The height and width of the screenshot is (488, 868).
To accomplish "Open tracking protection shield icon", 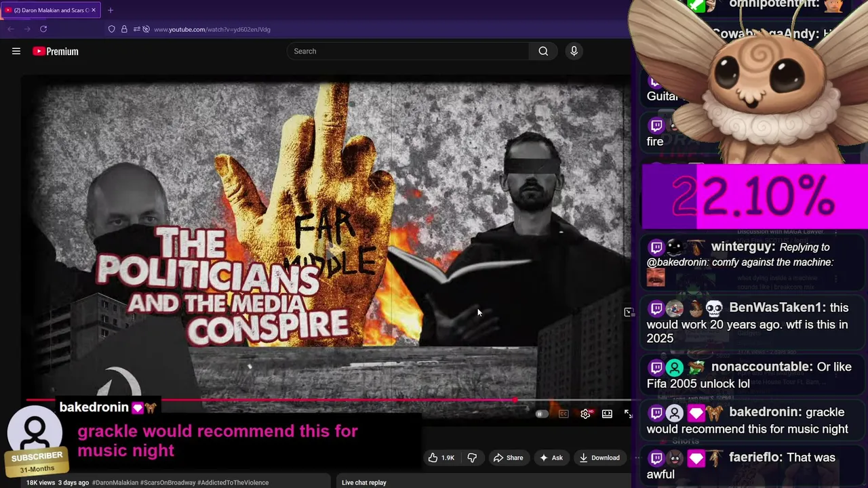I will 111,29.
